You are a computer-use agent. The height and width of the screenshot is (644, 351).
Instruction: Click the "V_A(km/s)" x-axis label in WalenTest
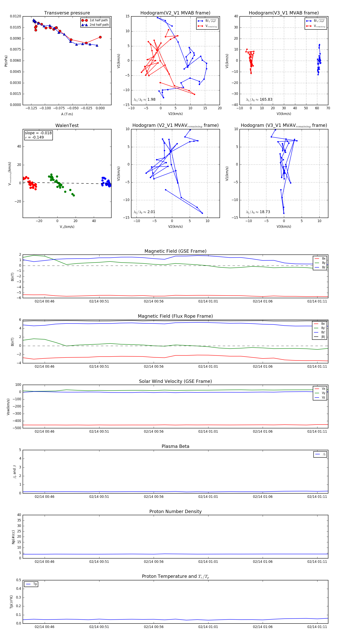pyautogui.click(x=67, y=227)
